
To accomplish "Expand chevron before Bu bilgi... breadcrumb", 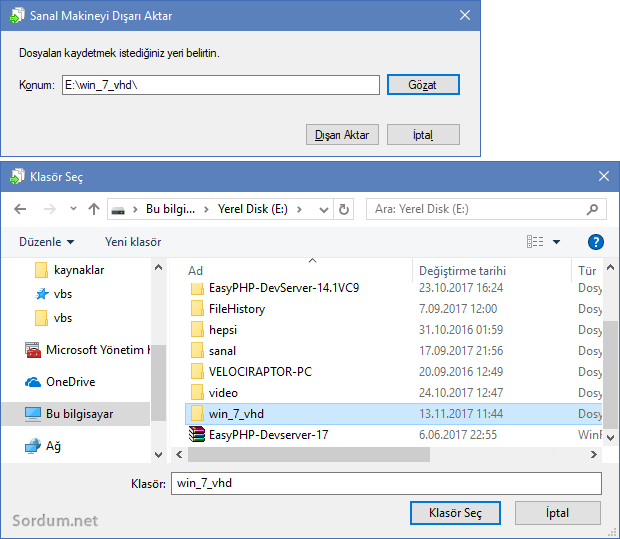I will click(135, 209).
